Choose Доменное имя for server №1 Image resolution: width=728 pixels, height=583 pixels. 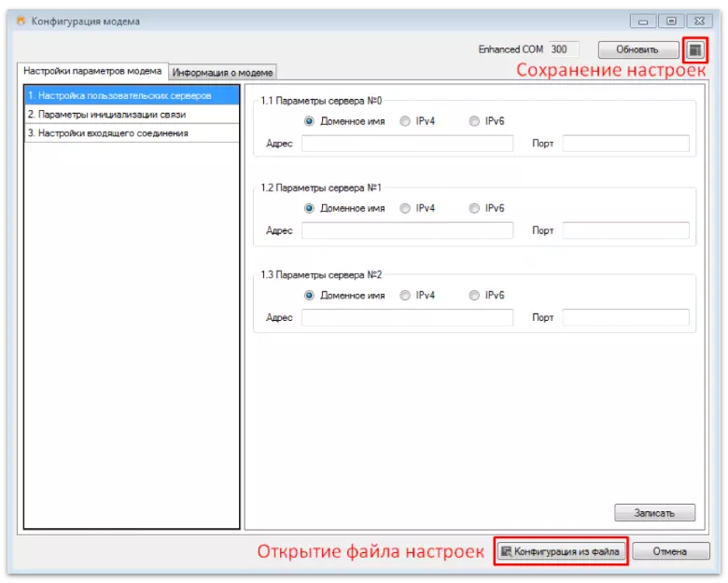point(309,208)
